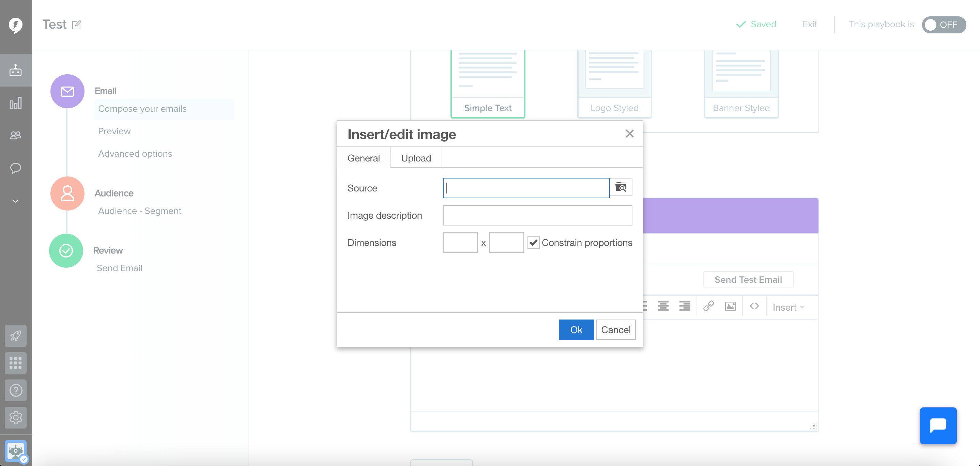Image resolution: width=980 pixels, height=466 pixels.
Task: Open the help question mark icon
Action: (16, 390)
